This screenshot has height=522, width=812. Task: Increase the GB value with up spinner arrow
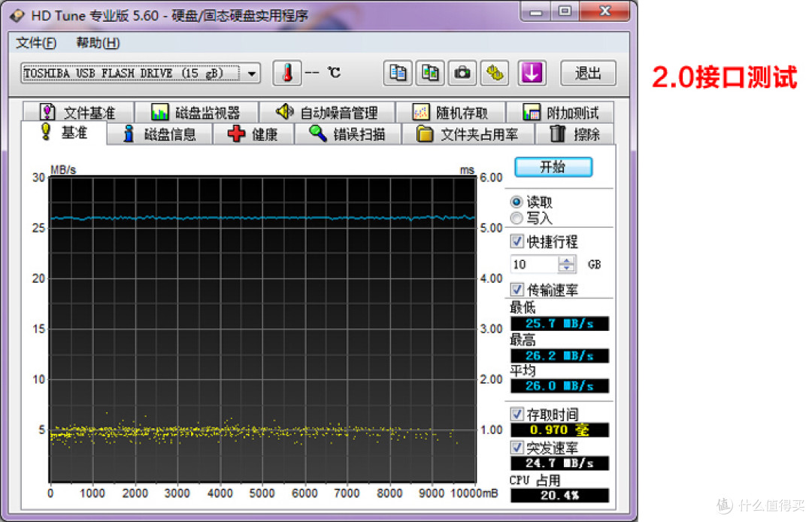567,260
